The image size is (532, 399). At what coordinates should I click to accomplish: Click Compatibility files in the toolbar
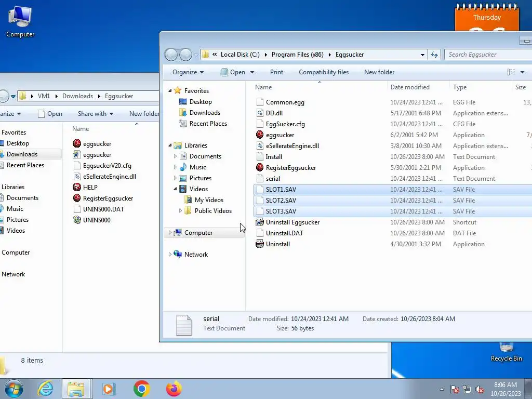pyautogui.click(x=324, y=72)
